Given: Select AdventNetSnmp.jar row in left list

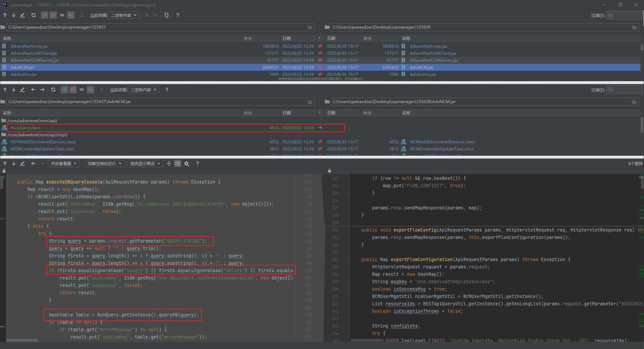Looking at the screenshot, I should pos(29,46).
